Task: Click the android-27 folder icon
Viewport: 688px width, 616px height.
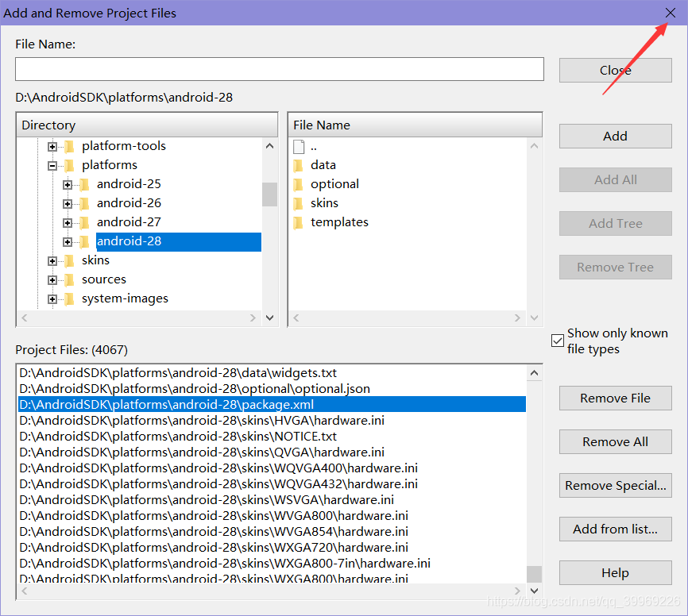Action: click(84, 222)
